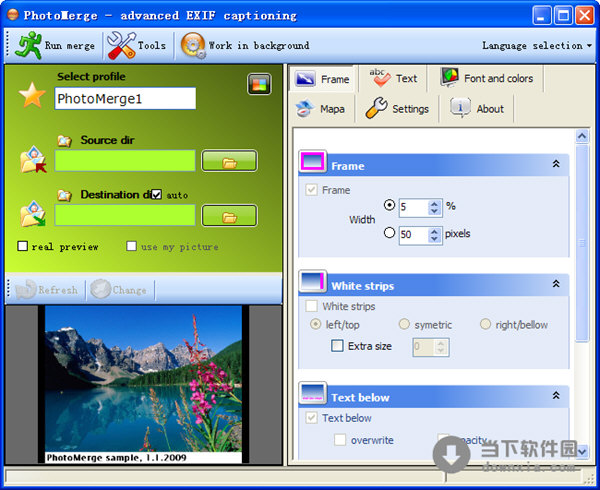
Task: Collapse the White strips section
Action: [x=556, y=284]
